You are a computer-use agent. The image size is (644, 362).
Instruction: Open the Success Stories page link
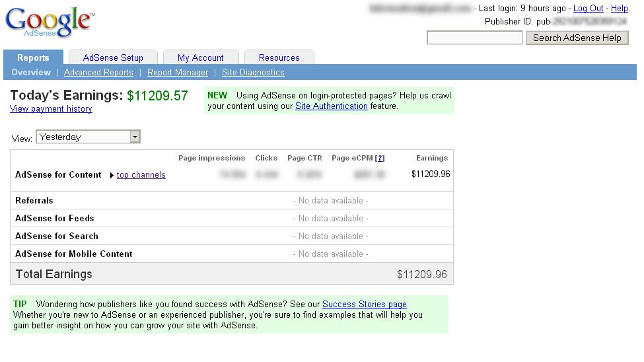(365, 304)
